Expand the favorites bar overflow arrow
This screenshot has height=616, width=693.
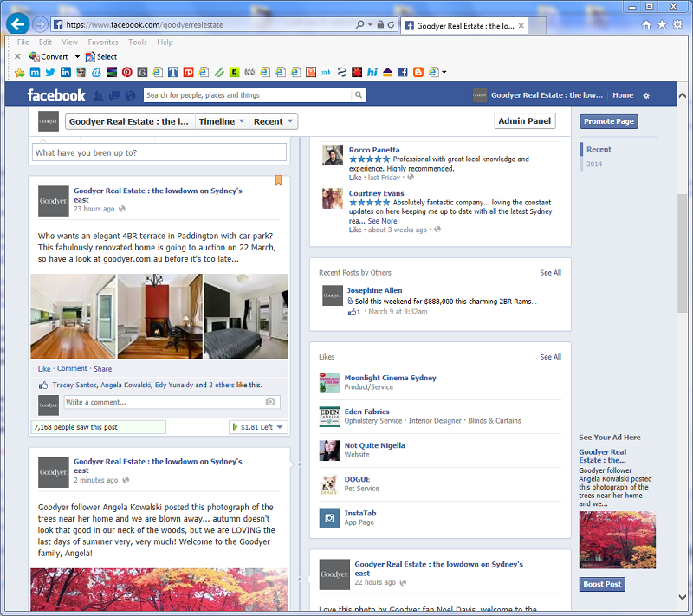(444, 73)
